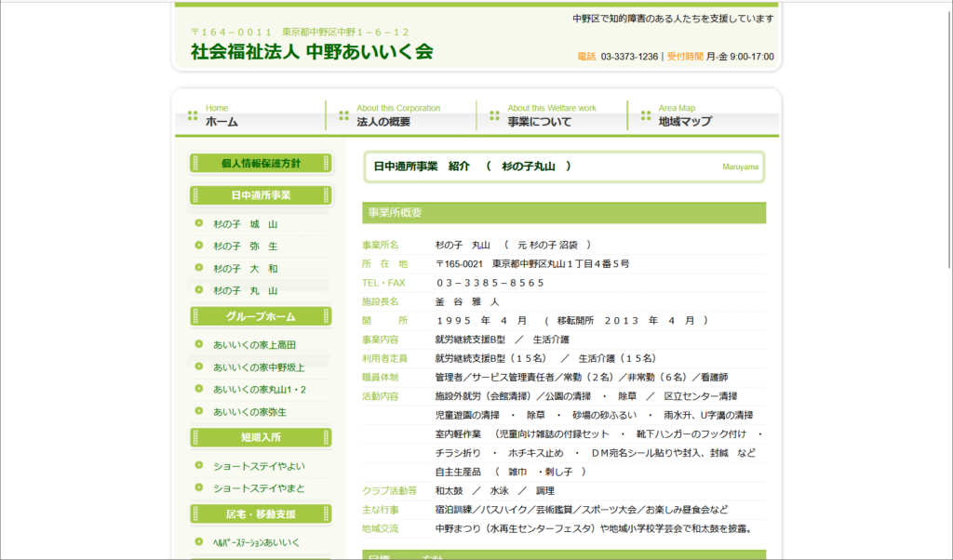
Task: Open the 法人の概要 navigation tab
Action: click(383, 122)
